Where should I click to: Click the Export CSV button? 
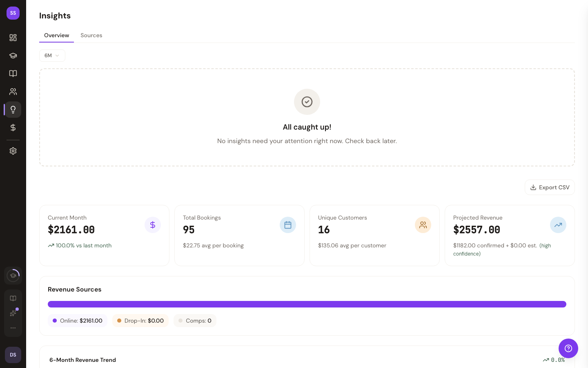(x=550, y=187)
